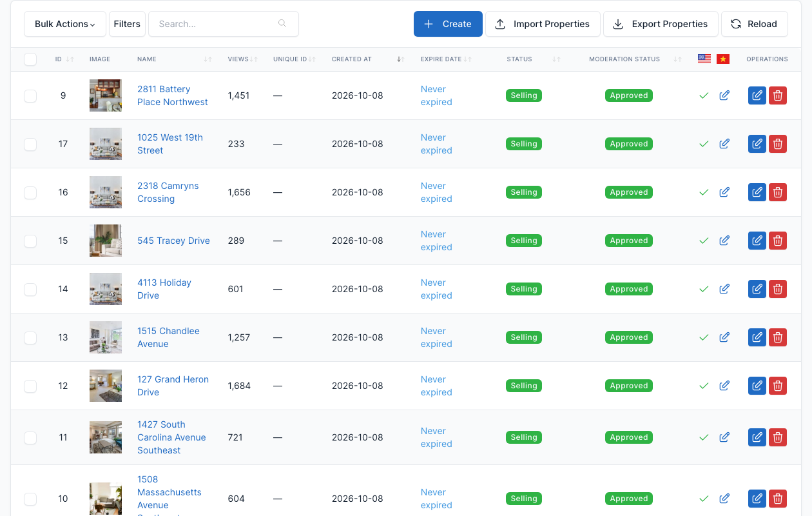Click Import Properties

543,24
